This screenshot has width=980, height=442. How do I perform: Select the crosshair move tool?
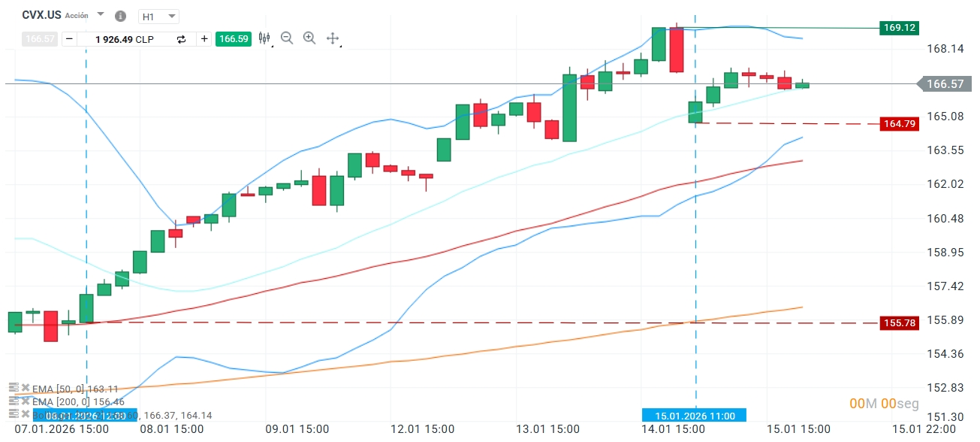tap(333, 38)
